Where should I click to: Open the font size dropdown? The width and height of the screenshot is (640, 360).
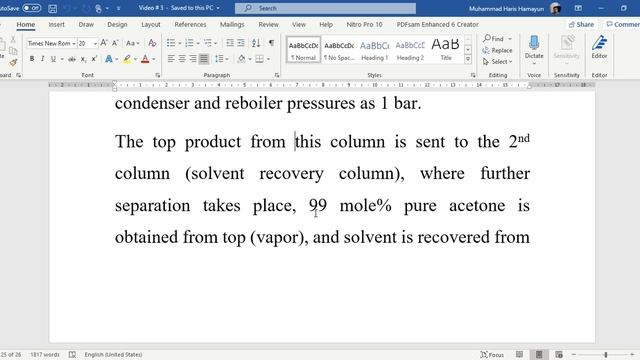95,43
